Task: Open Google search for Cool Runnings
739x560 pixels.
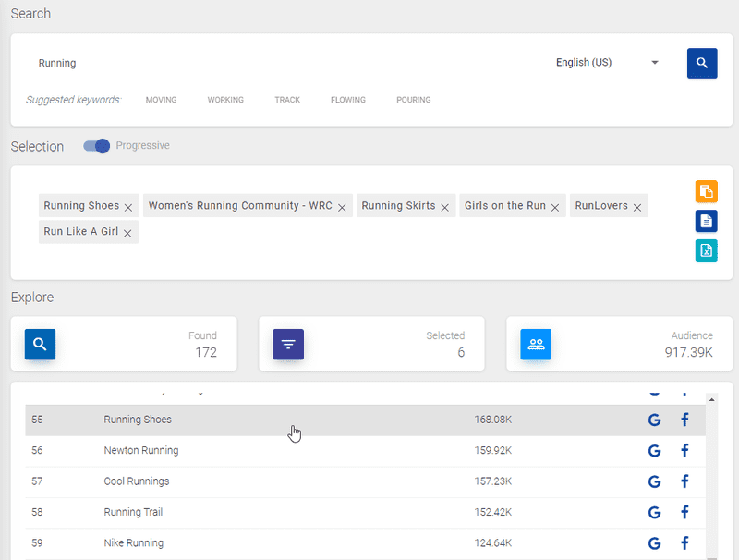Action: pyautogui.click(x=654, y=481)
